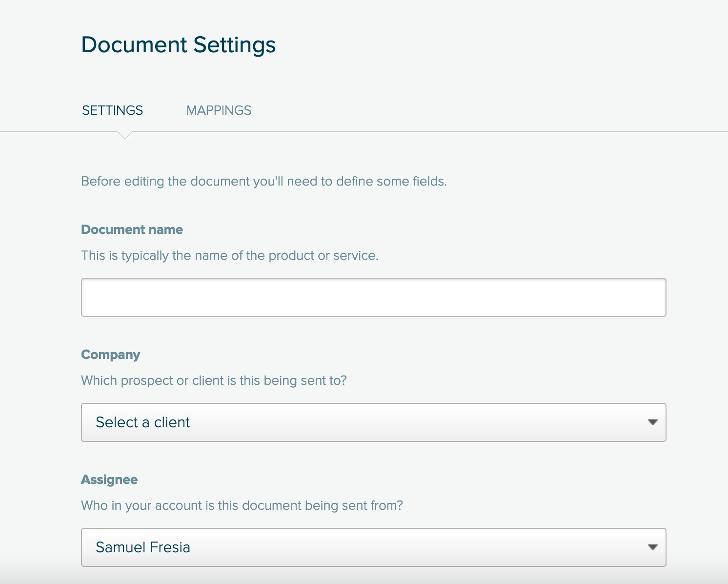Image resolution: width=728 pixels, height=584 pixels.
Task: Click the Document name label
Action: pos(132,229)
